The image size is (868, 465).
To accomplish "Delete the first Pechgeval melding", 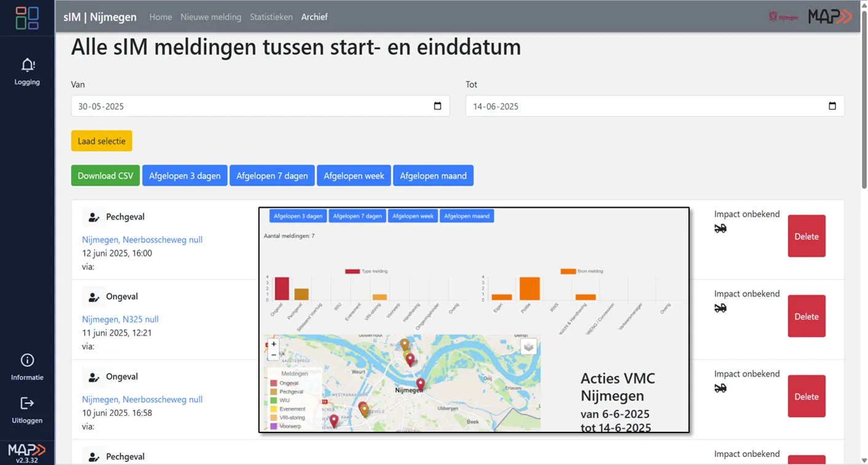I will pos(806,236).
